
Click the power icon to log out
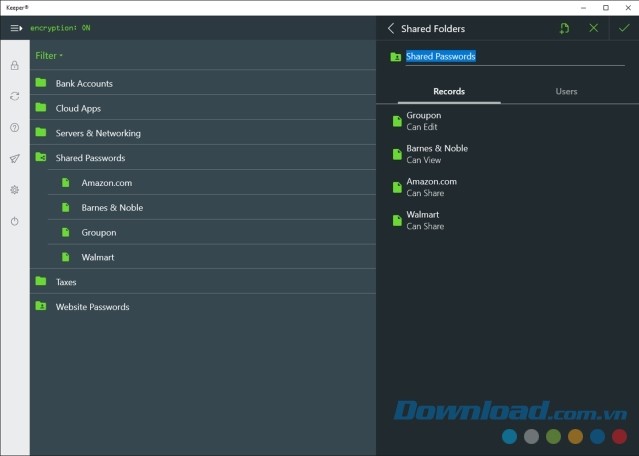14,221
